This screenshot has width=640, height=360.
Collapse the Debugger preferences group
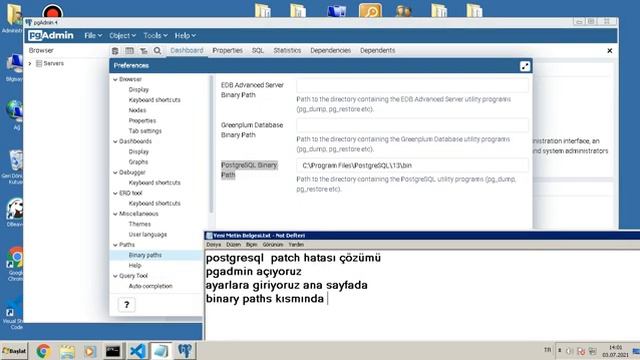pyautogui.click(x=115, y=173)
